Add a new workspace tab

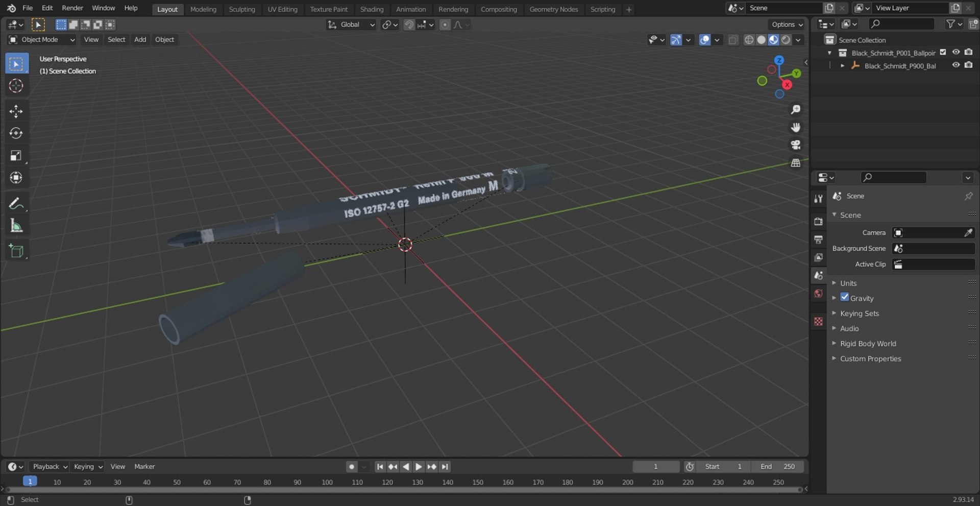pos(629,9)
